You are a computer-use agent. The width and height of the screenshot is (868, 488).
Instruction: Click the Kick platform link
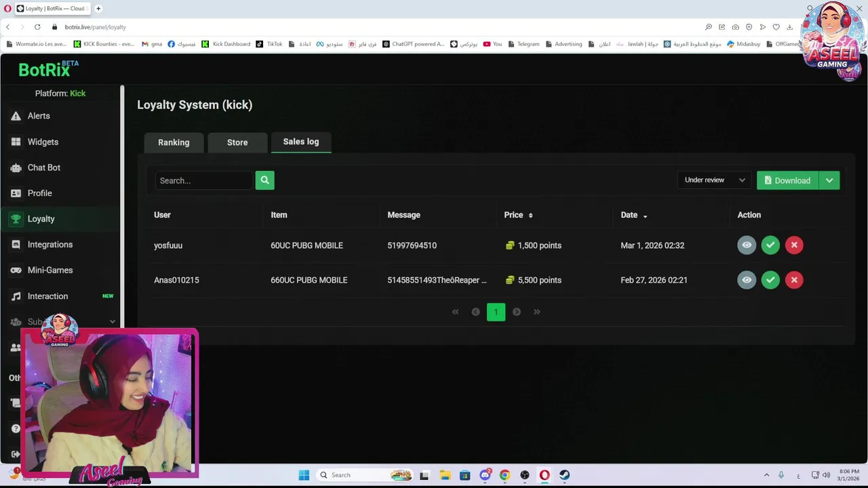(x=78, y=94)
